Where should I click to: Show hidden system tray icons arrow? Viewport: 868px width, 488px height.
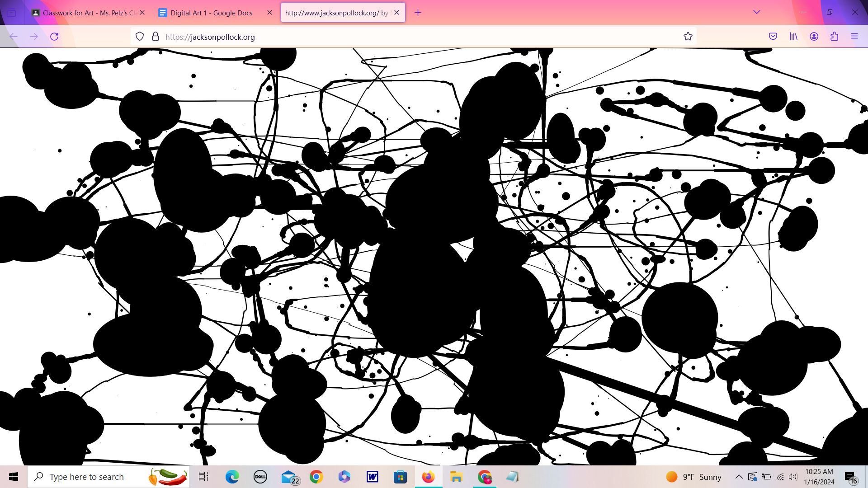[x=739, y=477]
